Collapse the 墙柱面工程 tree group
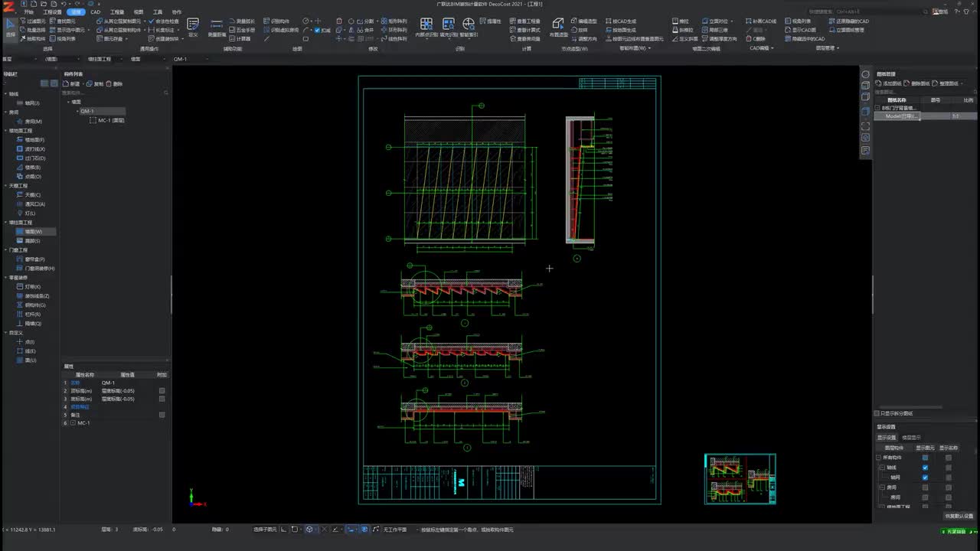 pos(5,223)
